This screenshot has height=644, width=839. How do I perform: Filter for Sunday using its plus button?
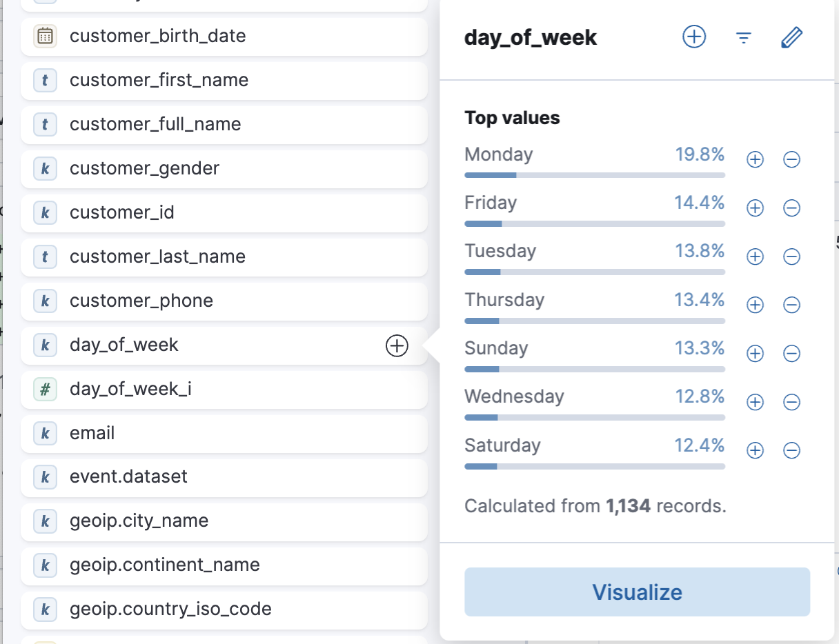pos(755,353)
